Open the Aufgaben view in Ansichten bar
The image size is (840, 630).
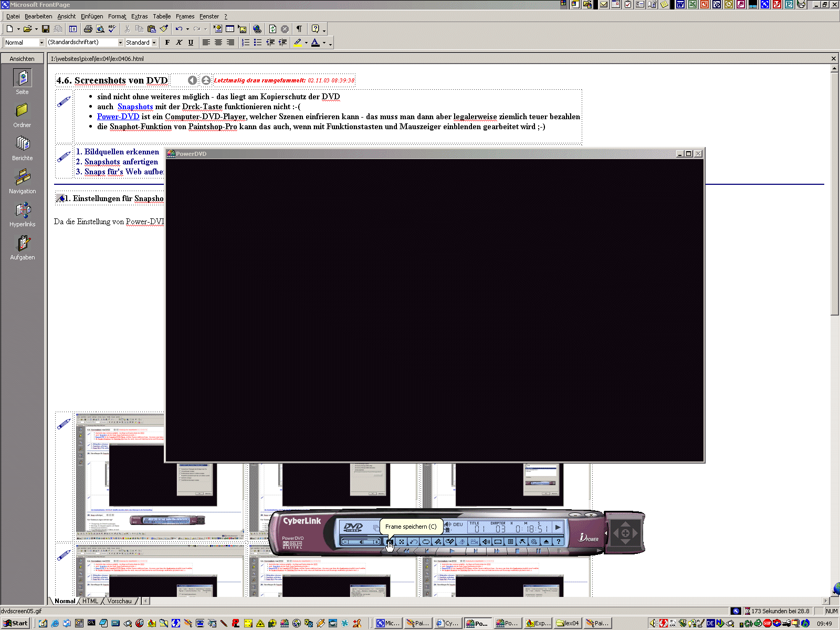22,247
